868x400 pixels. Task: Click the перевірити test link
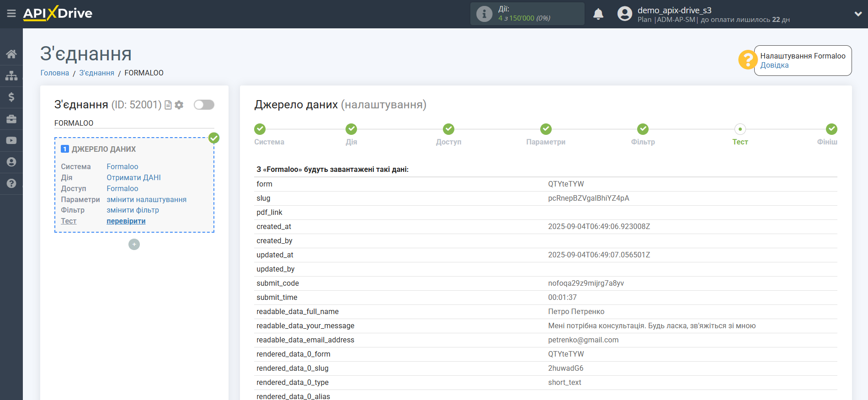(x=126, y=221)
